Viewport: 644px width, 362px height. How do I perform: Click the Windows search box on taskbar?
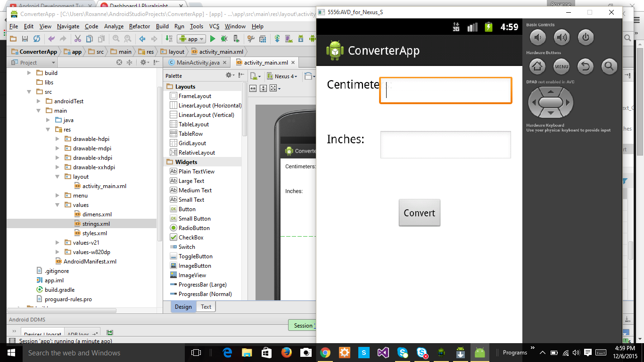pos(104,353)
